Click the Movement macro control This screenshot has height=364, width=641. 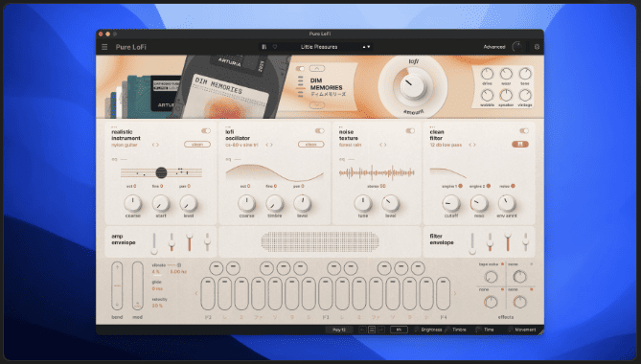click(521, 330)
